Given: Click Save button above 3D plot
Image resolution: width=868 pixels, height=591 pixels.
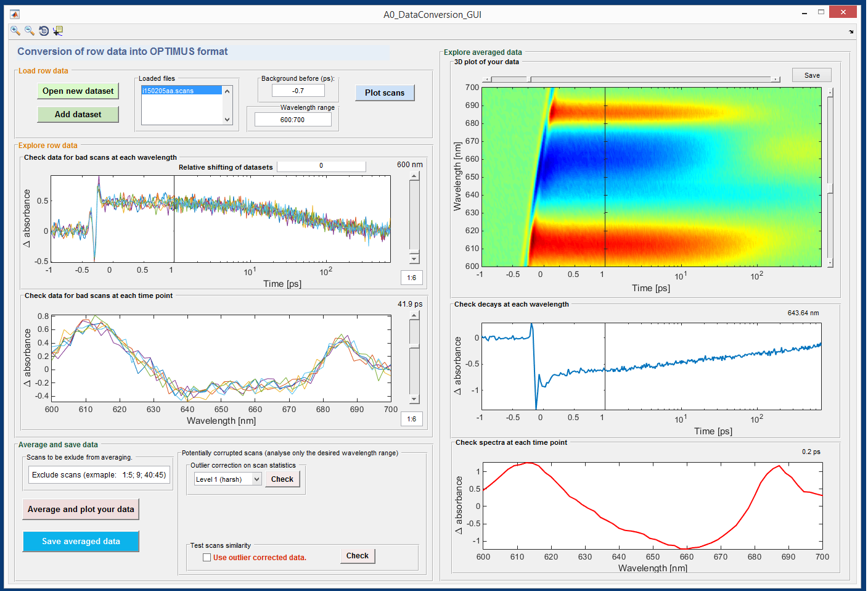Looking at the screenshot, I should coord(812,75).
